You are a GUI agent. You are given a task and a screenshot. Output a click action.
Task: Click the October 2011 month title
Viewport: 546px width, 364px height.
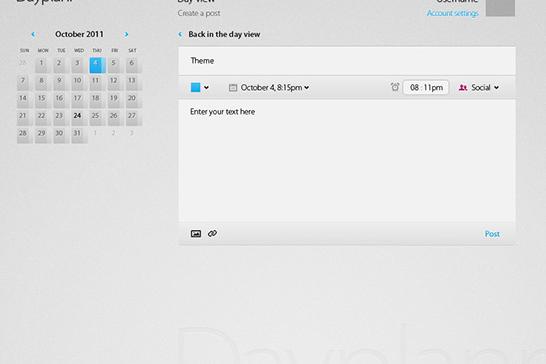tap(79, 34)
